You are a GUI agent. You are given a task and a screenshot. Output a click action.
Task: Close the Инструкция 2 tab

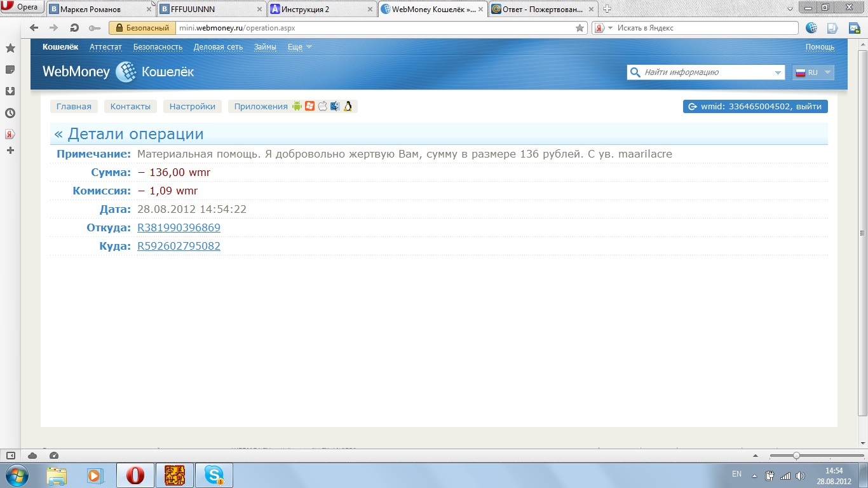369,10
